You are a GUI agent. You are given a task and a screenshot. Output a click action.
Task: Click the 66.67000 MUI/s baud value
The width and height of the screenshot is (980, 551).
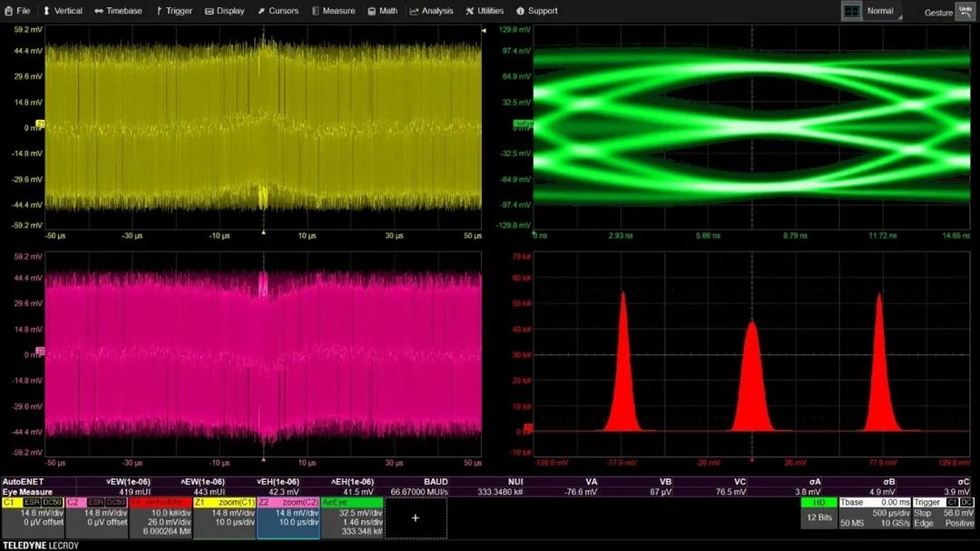point(419,492)
